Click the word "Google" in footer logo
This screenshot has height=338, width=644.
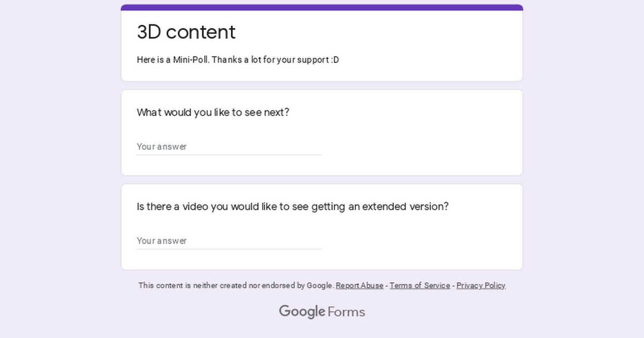[x=302, y=312]
